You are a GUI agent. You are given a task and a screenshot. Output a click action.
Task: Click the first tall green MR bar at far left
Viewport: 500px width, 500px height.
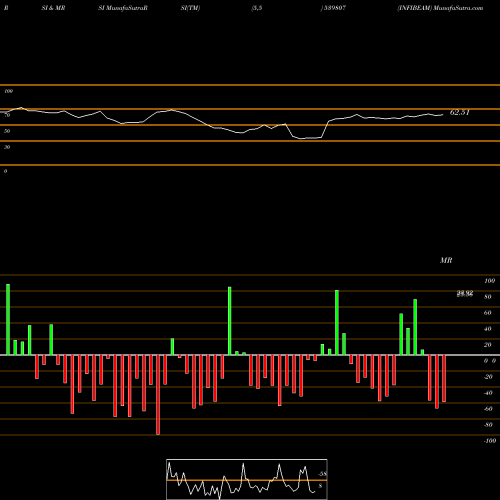pos(8,319)
